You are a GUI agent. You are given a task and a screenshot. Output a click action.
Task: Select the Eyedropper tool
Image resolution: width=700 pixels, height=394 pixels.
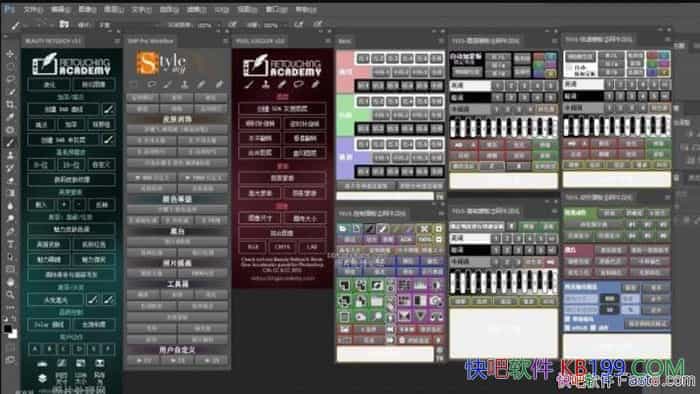pos(10,117)
